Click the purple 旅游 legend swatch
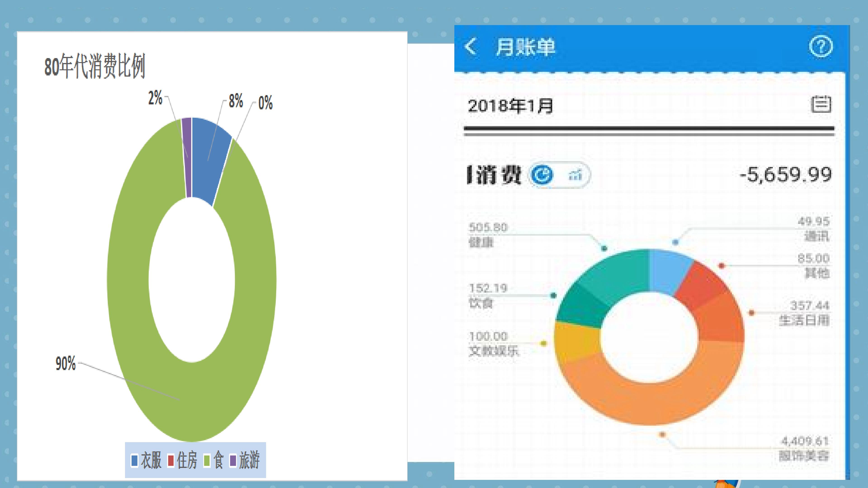868x488 pixels. point(233,460)
